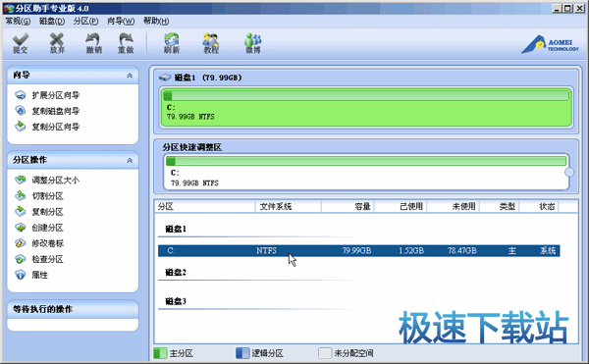
Task: Click the 撤销 (undo) toolbar icon
Action: click(x=93, y=43)
